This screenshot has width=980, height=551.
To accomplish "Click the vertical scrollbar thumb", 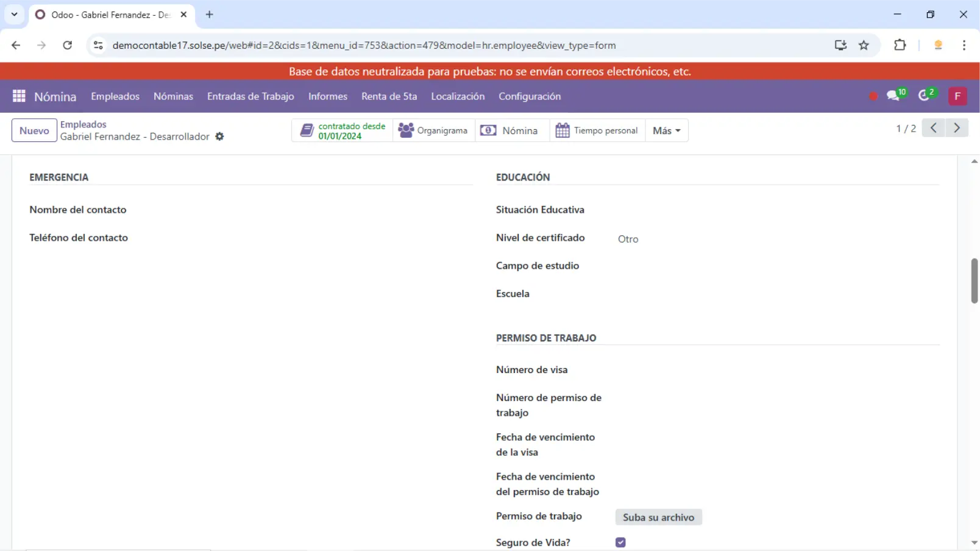I will pyautogui.click(x=974, y=281).
